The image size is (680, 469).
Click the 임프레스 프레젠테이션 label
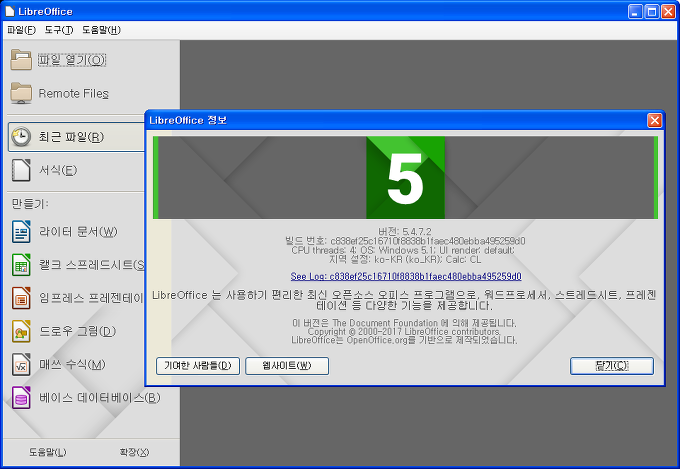click(x=92, y=298)
